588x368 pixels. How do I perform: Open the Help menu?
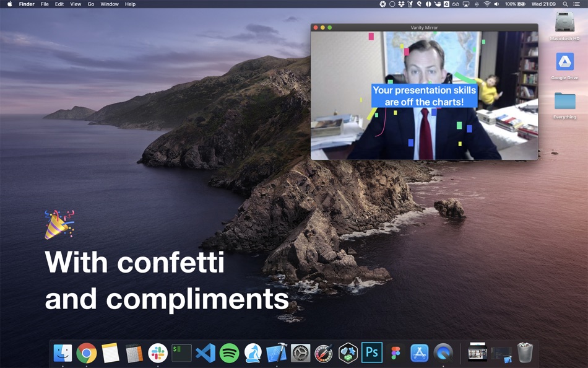coord(130,4)
